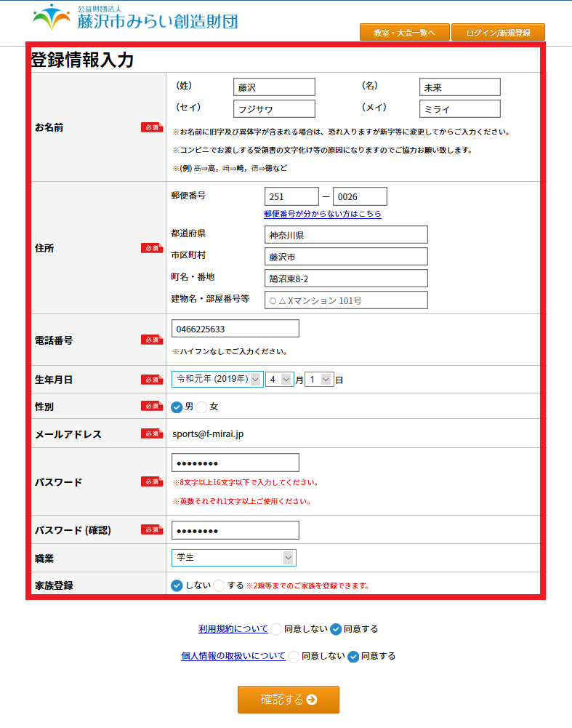572x728 pixels.
Task: Click the Fujisawa Mirai foundation logo
Action: [135, 17]
